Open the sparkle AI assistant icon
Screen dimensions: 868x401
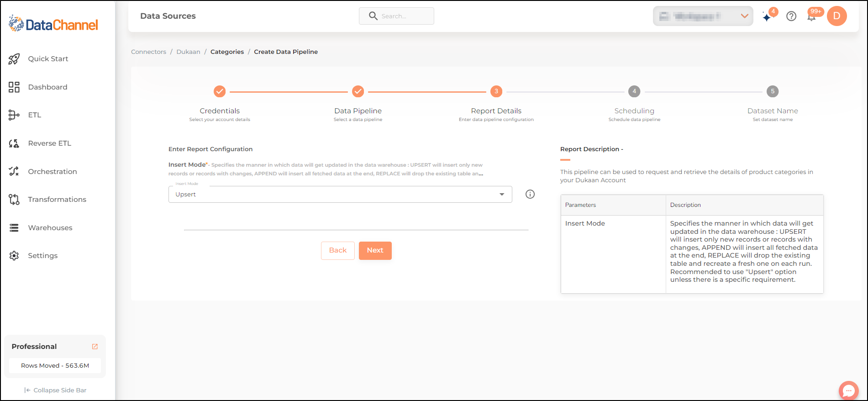pyautogui.click(x=767, y=16)
